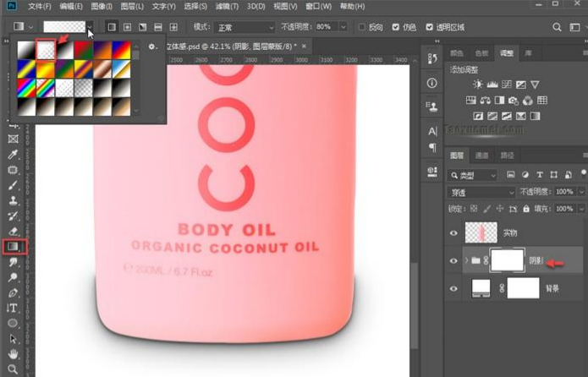
Task: Filter layers by type layers (T icon)
Action: pyautogui.click(x=540, y=175)
